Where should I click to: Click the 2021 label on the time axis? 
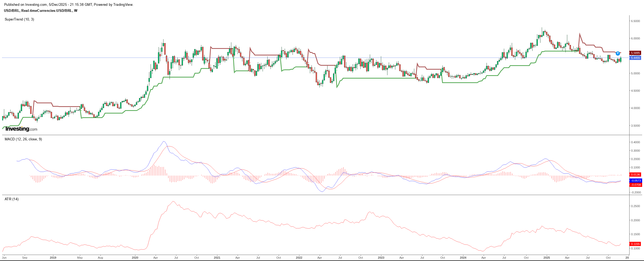tap(217, 258)
